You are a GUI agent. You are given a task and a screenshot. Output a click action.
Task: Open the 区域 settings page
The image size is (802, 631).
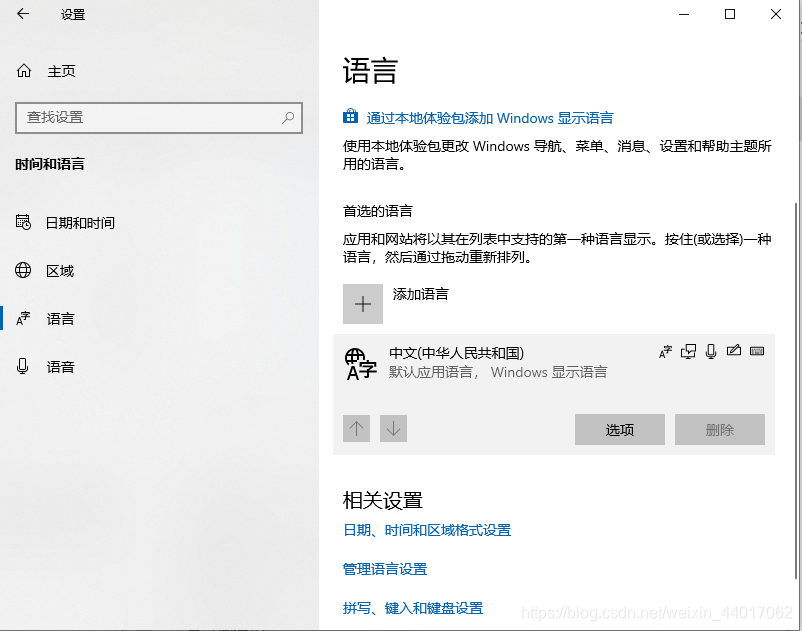point(60,271)
